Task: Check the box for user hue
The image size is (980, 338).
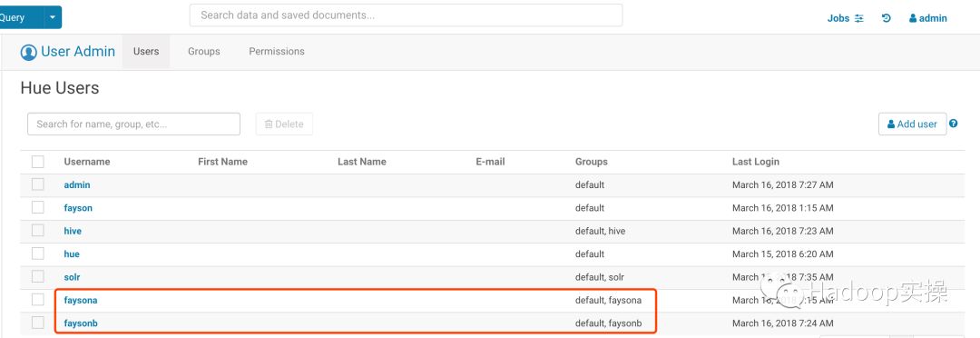Action: tap(38, 253)
